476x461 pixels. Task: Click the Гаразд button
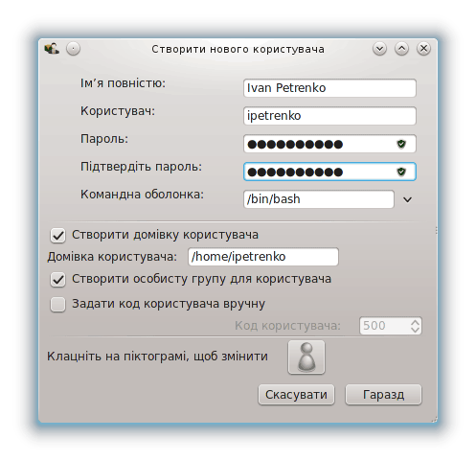pos(383,395)
